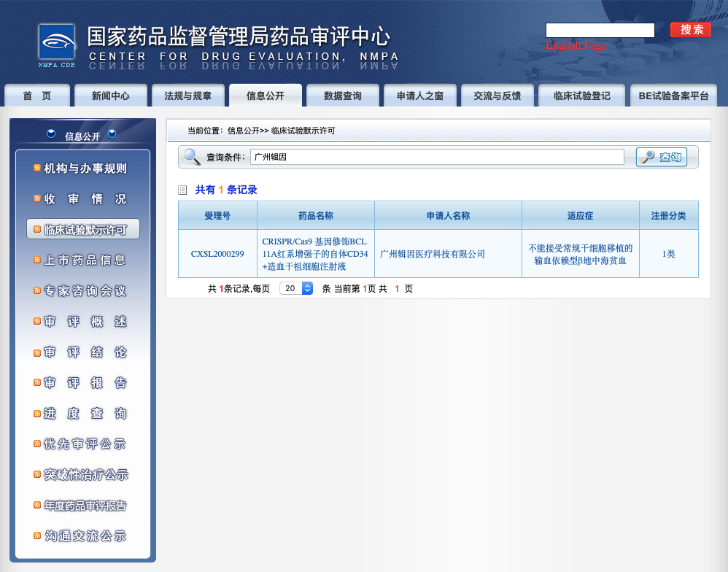The height and width of the screenshot is (572, 728).
Task: Open the 临床试验登记 tab
Action: [582, 96]
